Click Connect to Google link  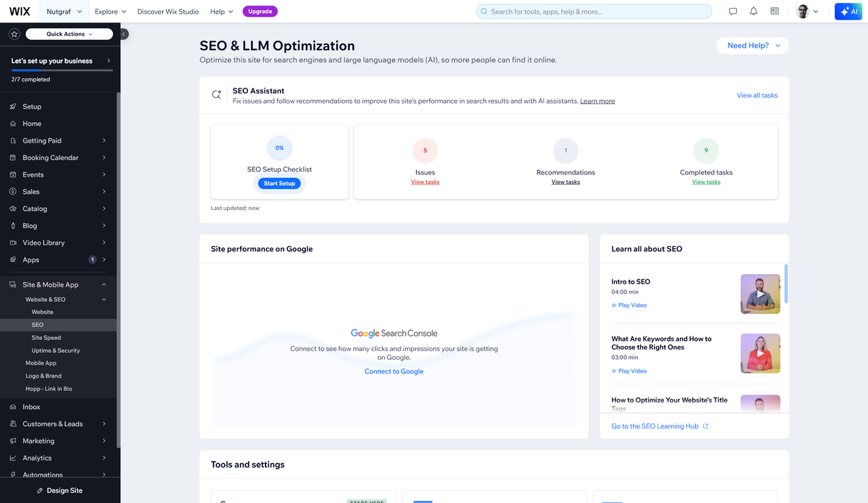pyautogui.click(x=394, y=371)
